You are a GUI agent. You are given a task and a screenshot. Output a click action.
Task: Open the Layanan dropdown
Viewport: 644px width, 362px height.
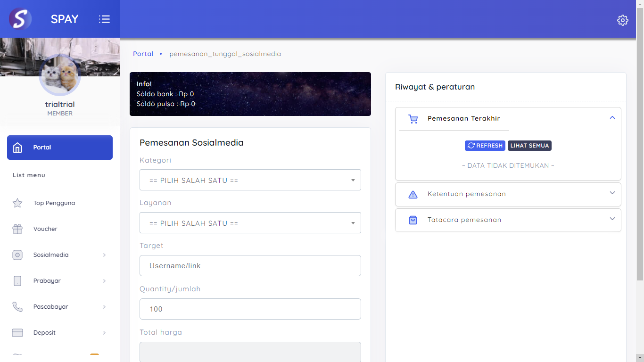250,223
